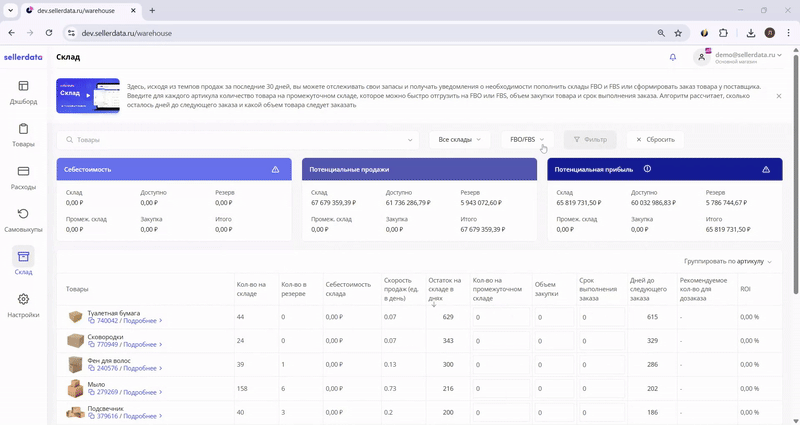
Task: Click info icon next to Потенциальная прибыль
Action: coord(647,169)
